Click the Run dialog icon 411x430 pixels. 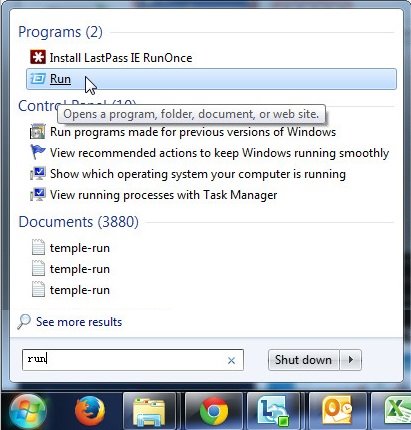[38, 79]
